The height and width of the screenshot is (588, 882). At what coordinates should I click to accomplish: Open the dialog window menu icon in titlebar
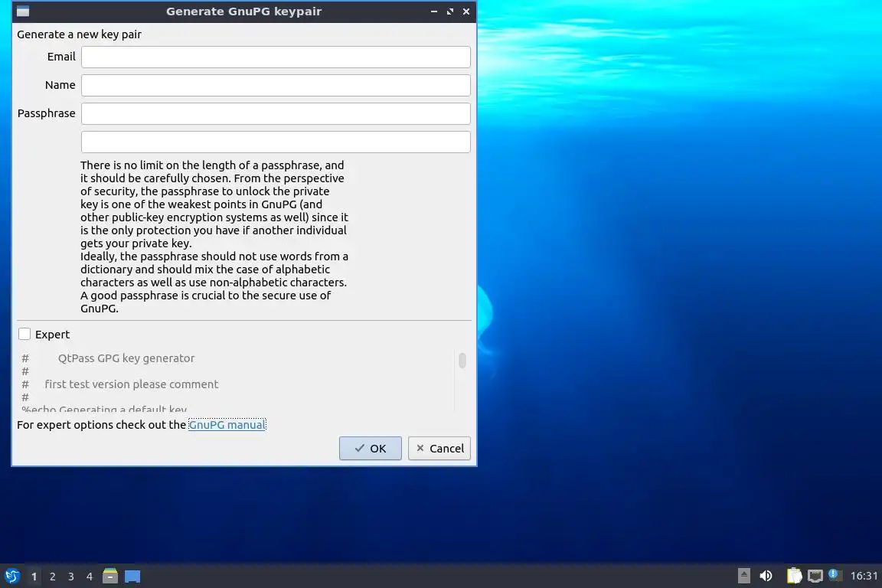(x=22, y=11)
